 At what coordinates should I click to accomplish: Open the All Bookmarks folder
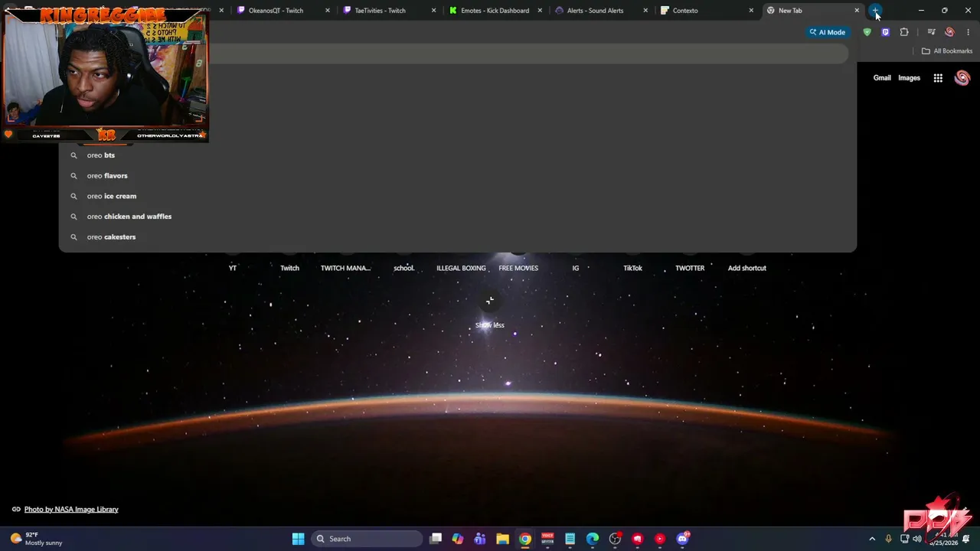[947, 51]
